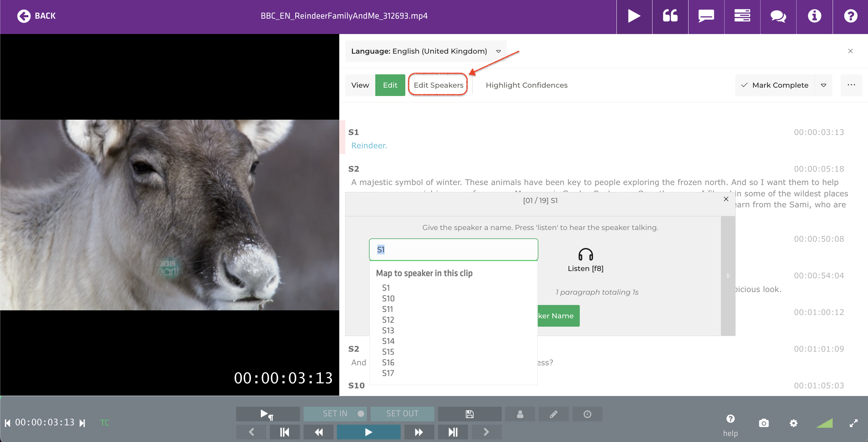This screenshot has width=868, height=442.
Task: Choose S16 in map to speaker list
Action: [x=388, y=363]
